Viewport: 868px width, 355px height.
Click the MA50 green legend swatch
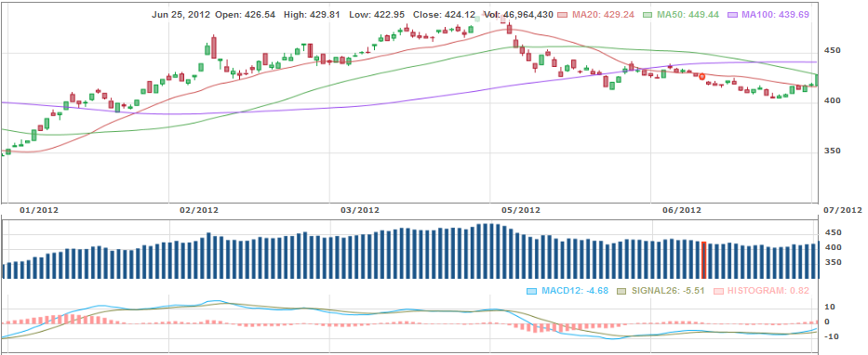(x=648, y=15)
